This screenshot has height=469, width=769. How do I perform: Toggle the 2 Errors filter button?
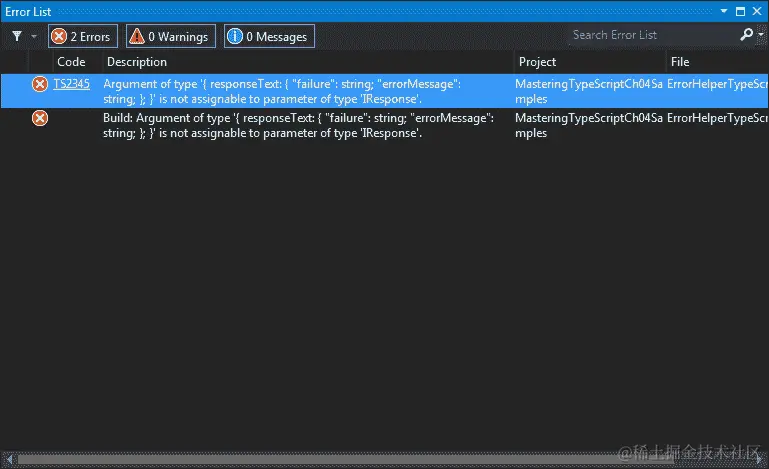click(x=83, y=36)
